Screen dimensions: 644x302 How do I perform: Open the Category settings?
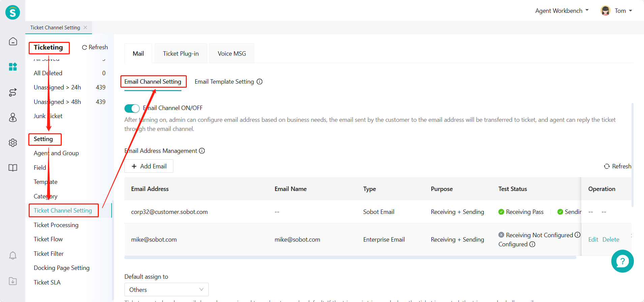[46, 196]
